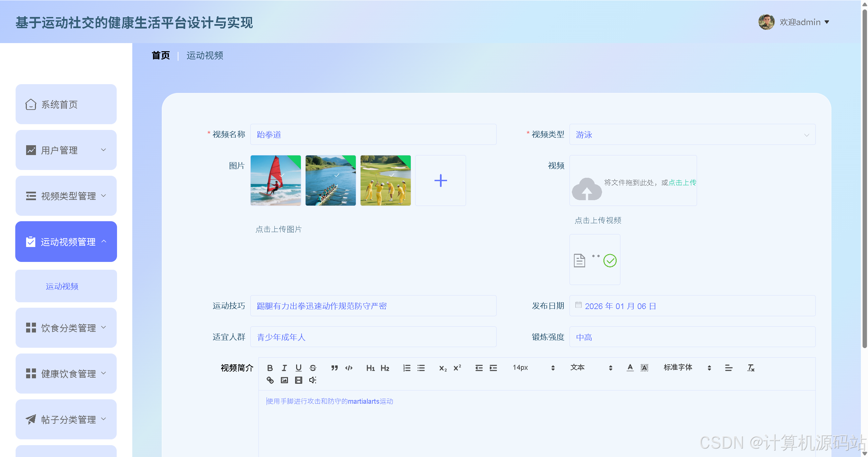Expand the 用户管理 menu
The image size is (868, 457).
pos(66,150)
